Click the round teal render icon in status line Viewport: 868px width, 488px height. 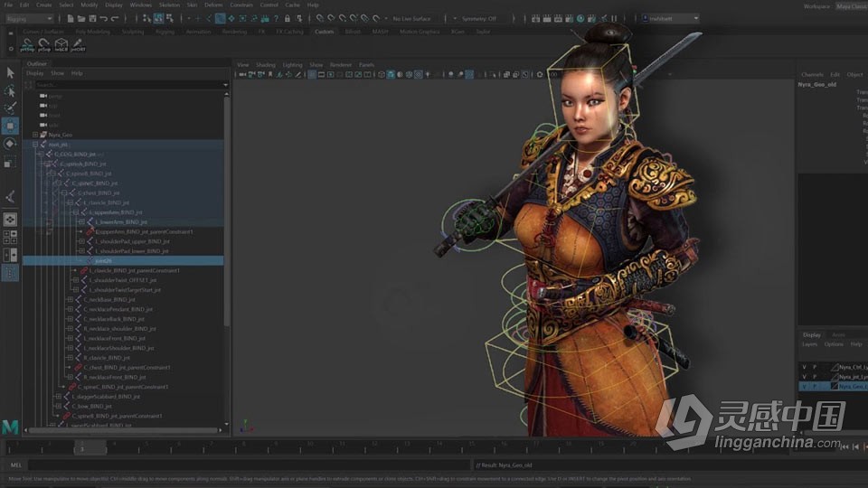(x=580, y=19)
